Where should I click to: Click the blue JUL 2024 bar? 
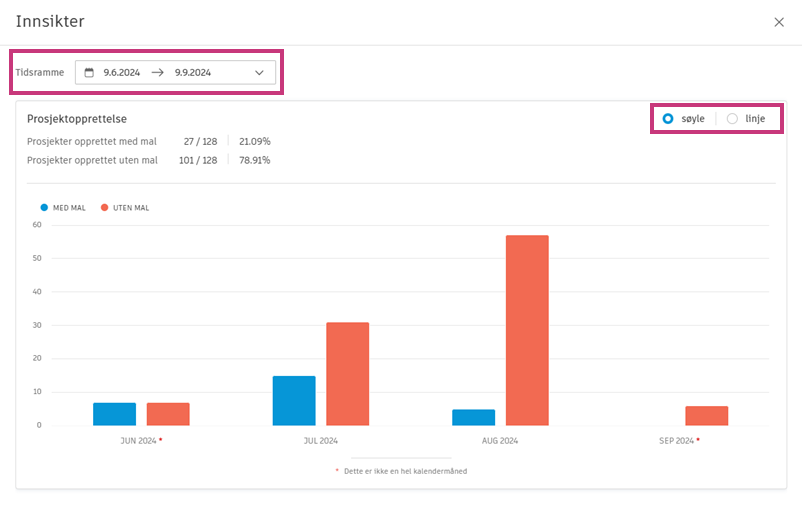(294, 401)
